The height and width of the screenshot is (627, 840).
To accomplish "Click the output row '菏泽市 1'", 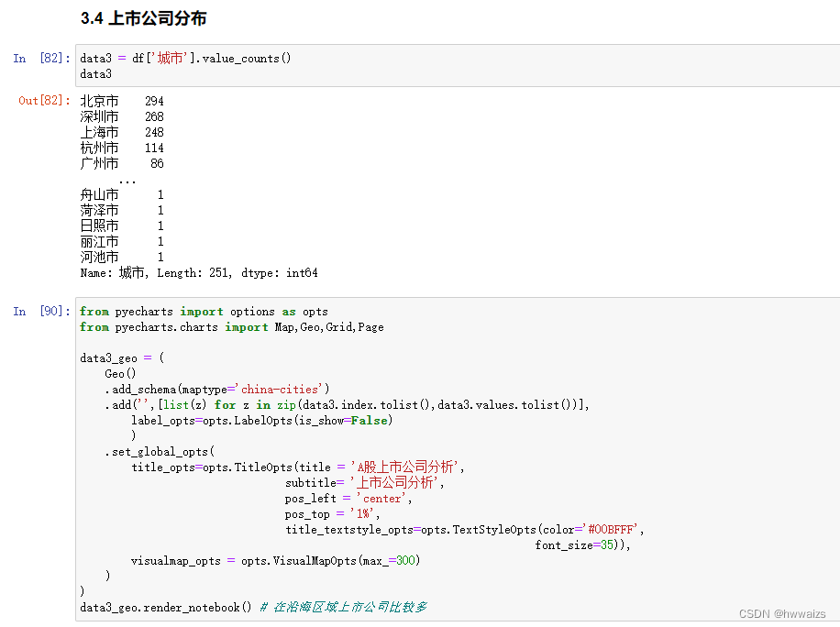I will pos(122,211).
